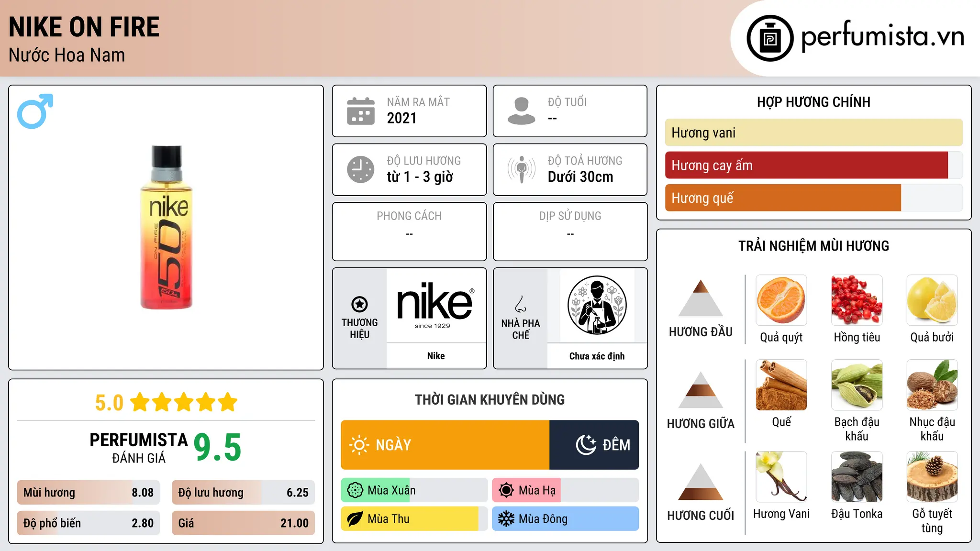Click the Mùa Đông season bar
This screenshot has height=551, width=980.
point(566,519)
